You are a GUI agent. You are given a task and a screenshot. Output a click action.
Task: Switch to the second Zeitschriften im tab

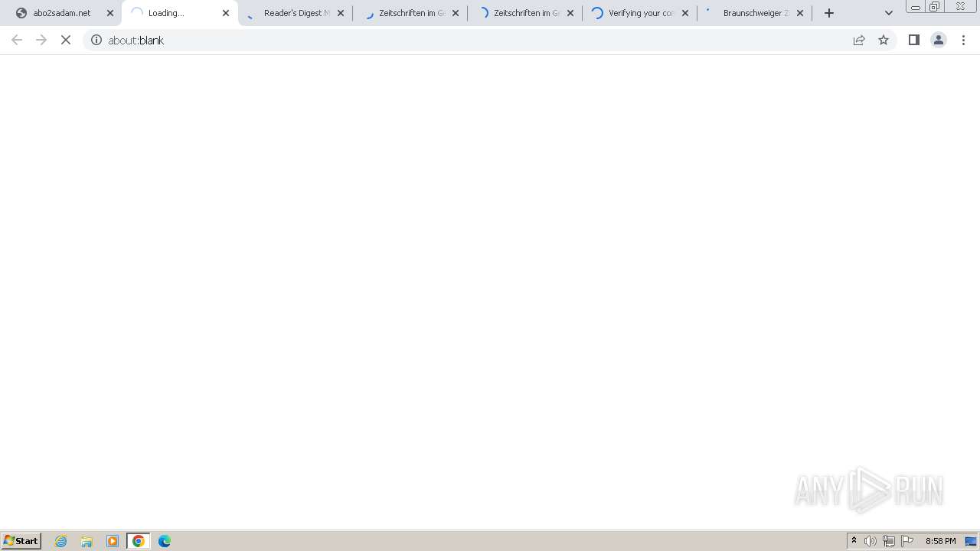point(527,13)
